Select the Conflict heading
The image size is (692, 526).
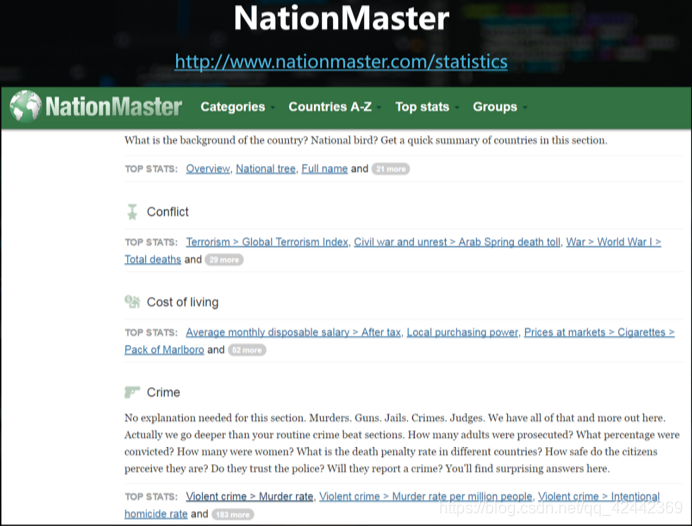(167, 212)
